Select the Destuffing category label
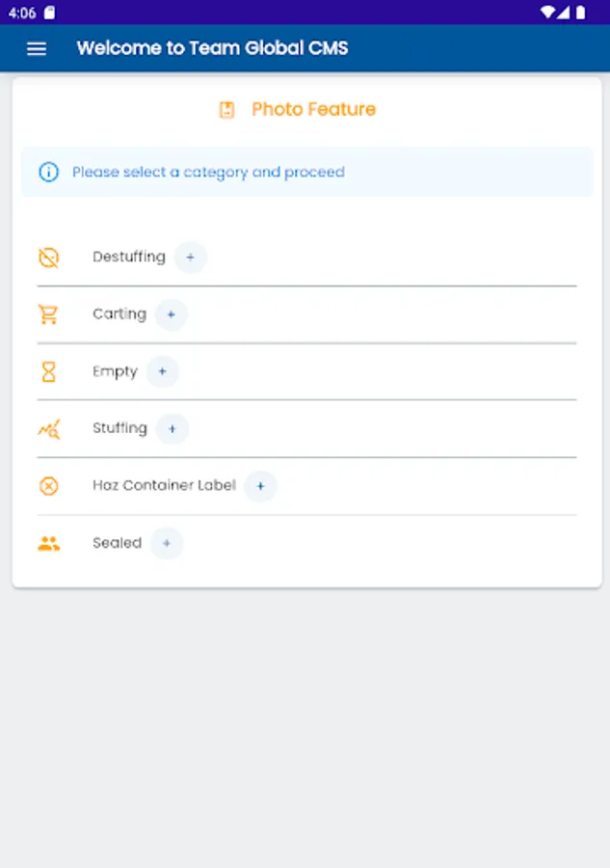This screenshot has width=610, height=868. pyautogui.click(x=129, y=258)
